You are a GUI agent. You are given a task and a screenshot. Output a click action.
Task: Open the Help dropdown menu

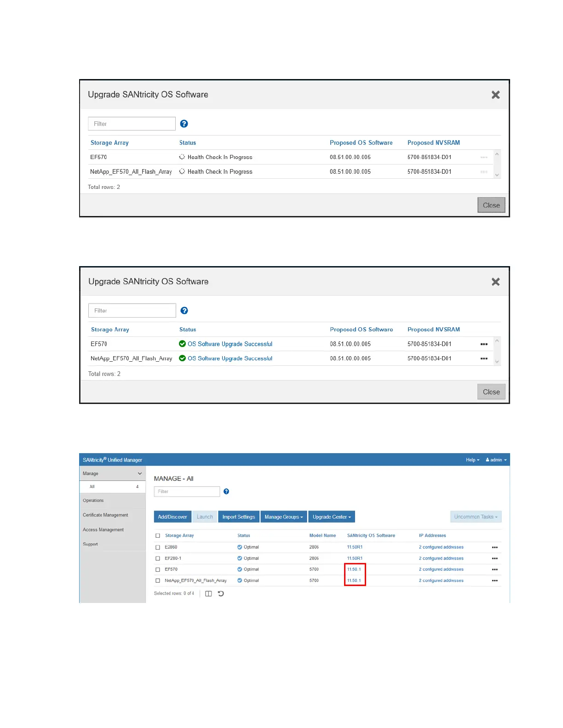[472, 460]
